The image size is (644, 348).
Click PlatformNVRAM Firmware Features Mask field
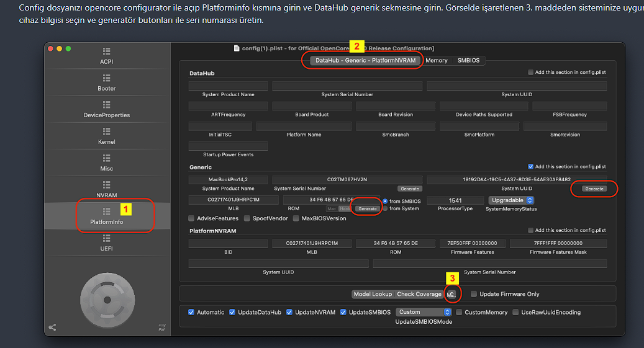point(558,243)
